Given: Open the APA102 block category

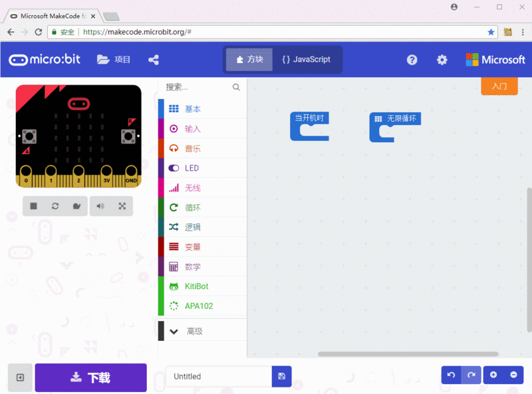Looking at the screenshot, I should coord(203,306).
